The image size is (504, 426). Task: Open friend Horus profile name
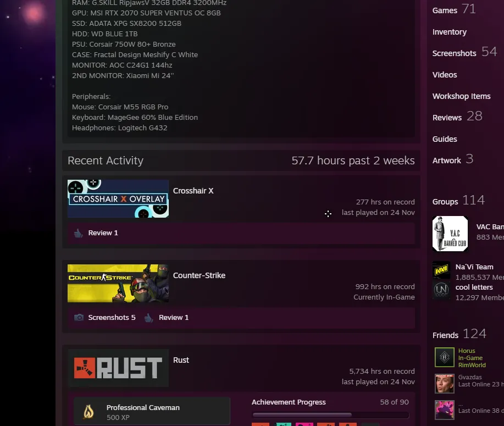click(x=467, y=351)
